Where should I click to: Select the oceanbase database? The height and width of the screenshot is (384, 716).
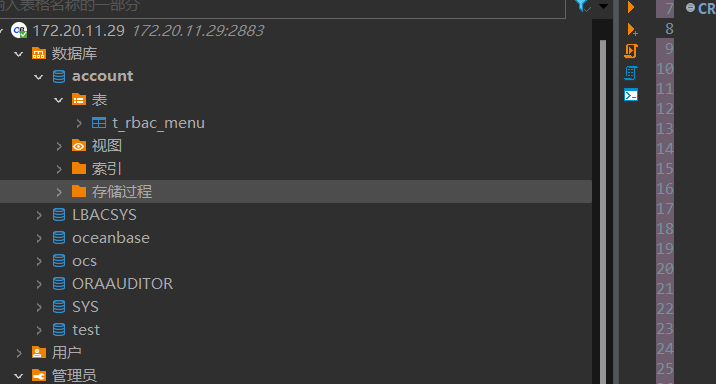pyautogui.click(x=111, y=238)
